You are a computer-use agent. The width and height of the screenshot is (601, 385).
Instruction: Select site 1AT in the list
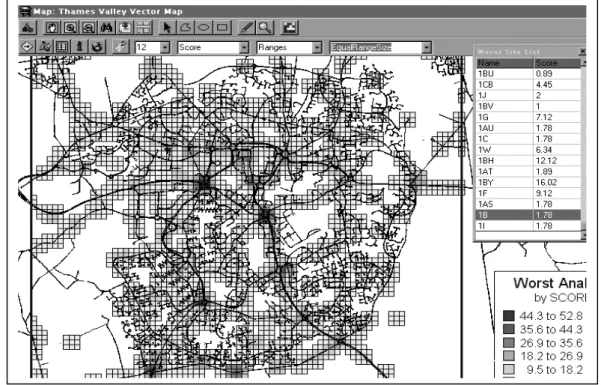pyautogui.click(x=529, y=171)
